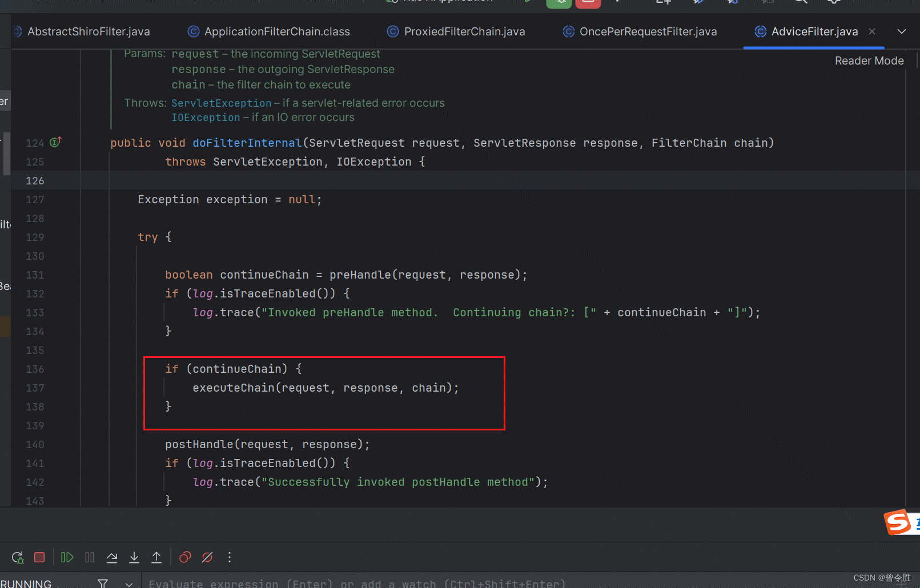Open the ServletException link in the Javadoc
The height and width of the screenshot is (588, 920).
coord(221,103)
